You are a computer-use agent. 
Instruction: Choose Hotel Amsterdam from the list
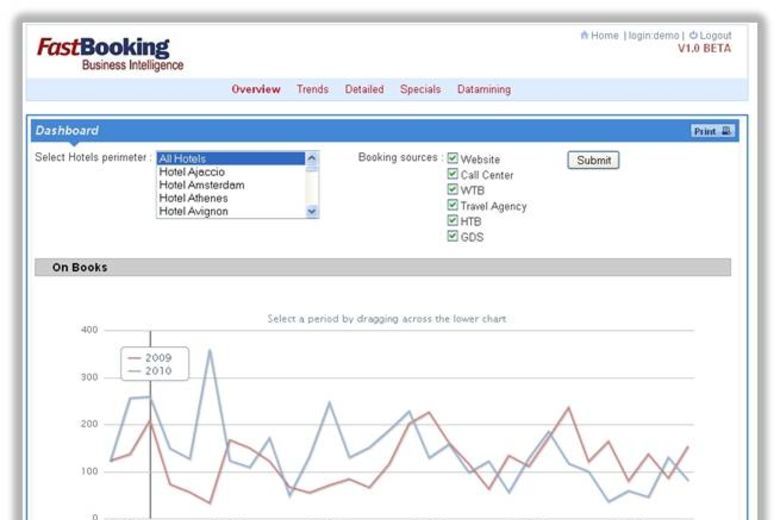231,185
